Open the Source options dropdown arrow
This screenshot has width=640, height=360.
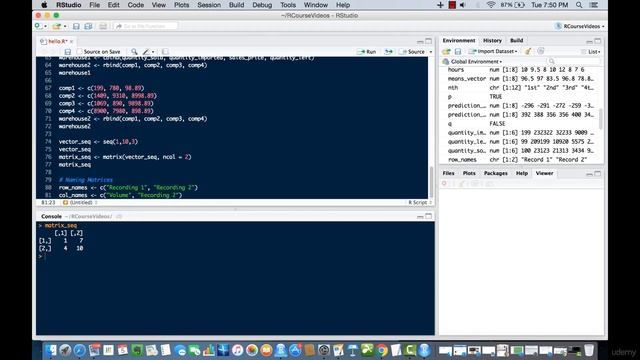(431, 52)
